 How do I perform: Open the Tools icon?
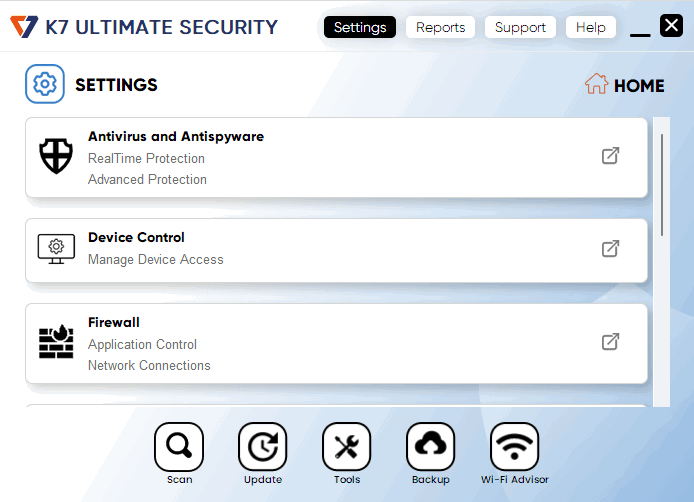[x=347, y=447]
